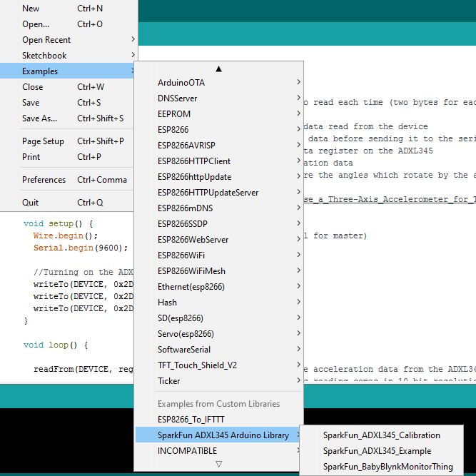This screenshot has height=476, width=476.
Task: Select Save As... menu entry
Action: coord(67,118)
